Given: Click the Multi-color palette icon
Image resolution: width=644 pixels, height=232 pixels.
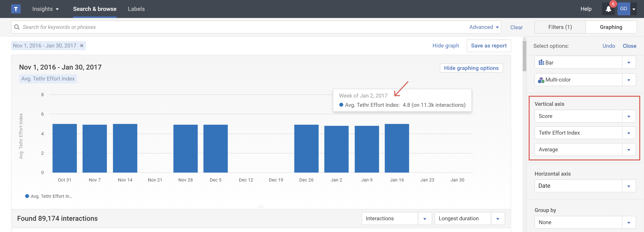Looking at the screenshot, I should point(541,80).
